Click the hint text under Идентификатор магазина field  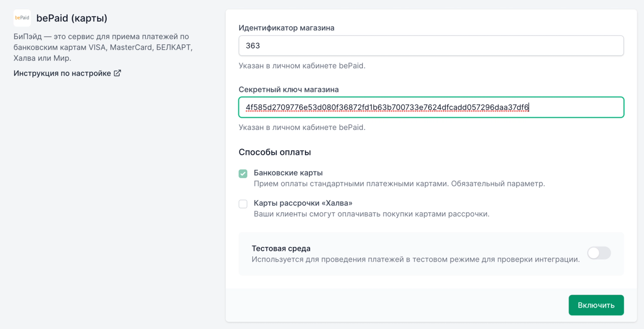[x=302, y=66]
